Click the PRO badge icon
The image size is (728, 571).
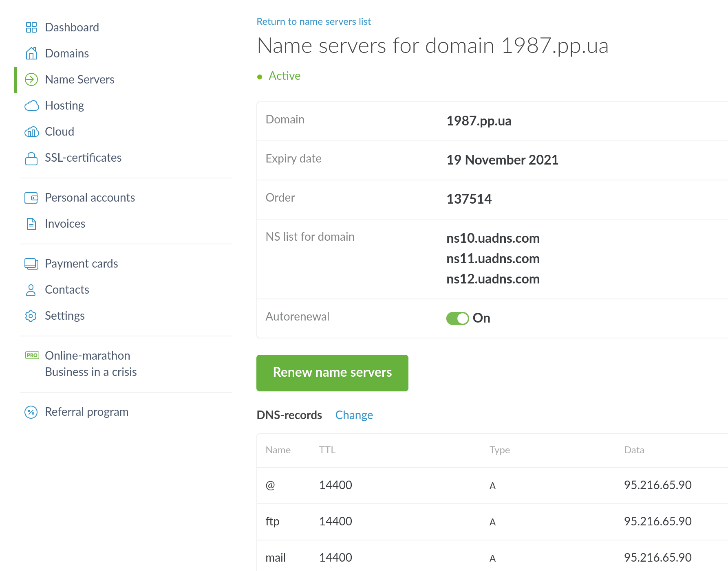point(32,355)
